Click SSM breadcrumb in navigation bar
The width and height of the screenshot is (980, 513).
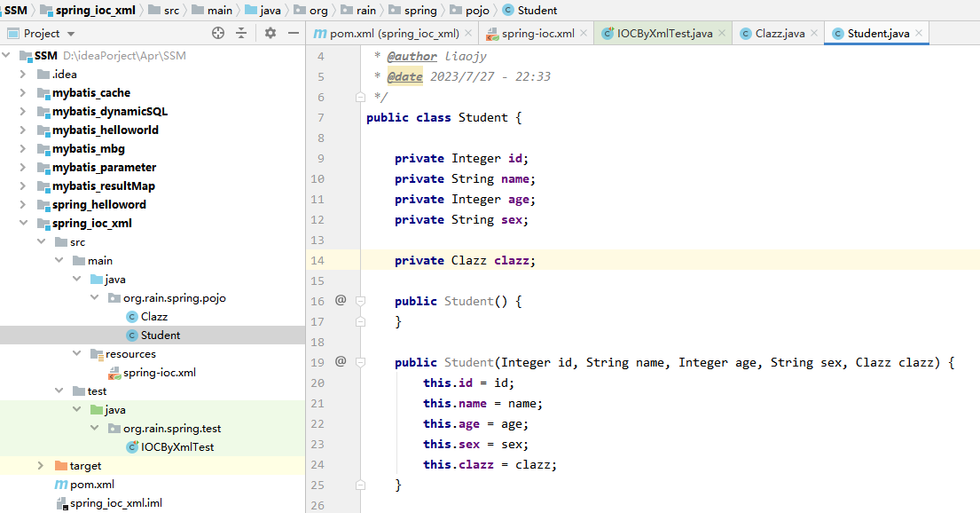16,10
